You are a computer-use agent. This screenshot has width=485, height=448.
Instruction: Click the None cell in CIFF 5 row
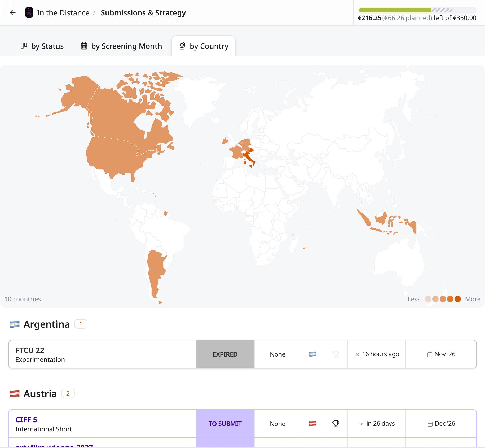pyautogui.click(x=277, y=424)
